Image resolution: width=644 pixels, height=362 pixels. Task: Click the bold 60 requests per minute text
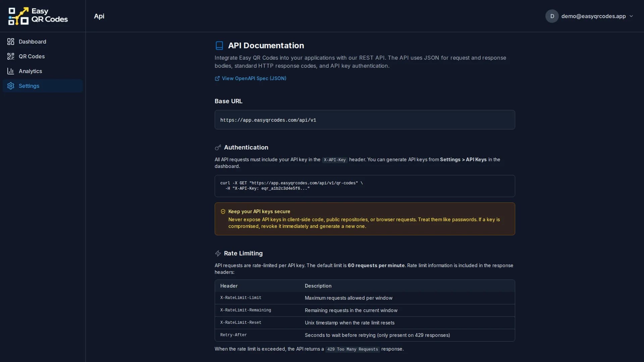pyautogui.click(x=376, y=265)
